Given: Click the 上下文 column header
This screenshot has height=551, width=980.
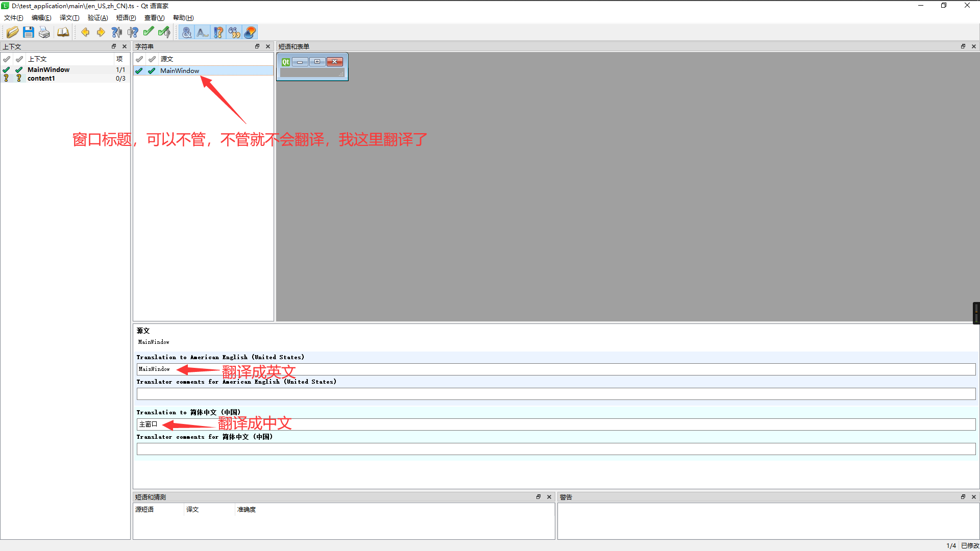Looking at the screenshot, I should pyautogui.click(x=37, y=59).
